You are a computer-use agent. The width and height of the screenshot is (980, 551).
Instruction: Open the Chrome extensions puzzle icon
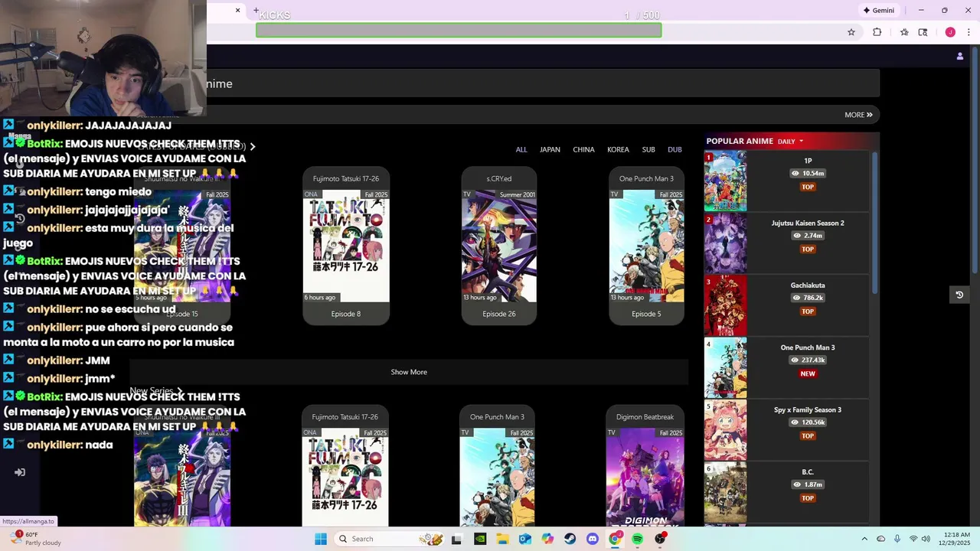pyautogui.click(x=877, y=32)
